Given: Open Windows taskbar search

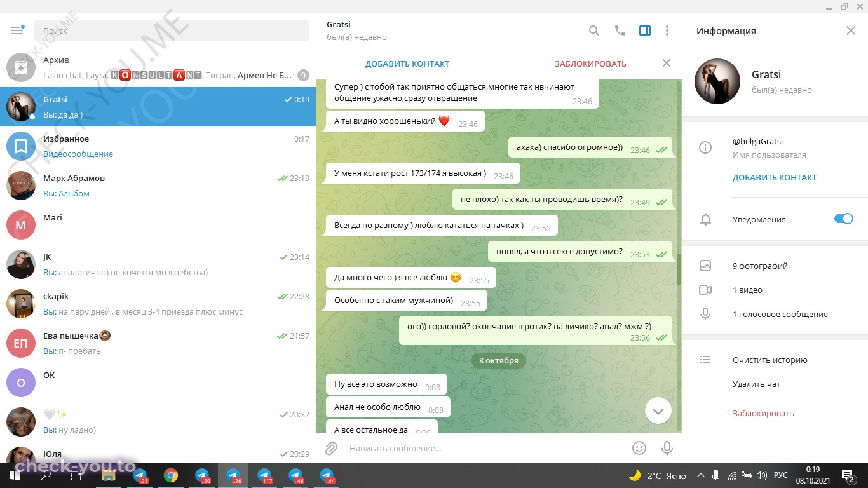Looking at the screenshot, I should click(x=46, y=475).
